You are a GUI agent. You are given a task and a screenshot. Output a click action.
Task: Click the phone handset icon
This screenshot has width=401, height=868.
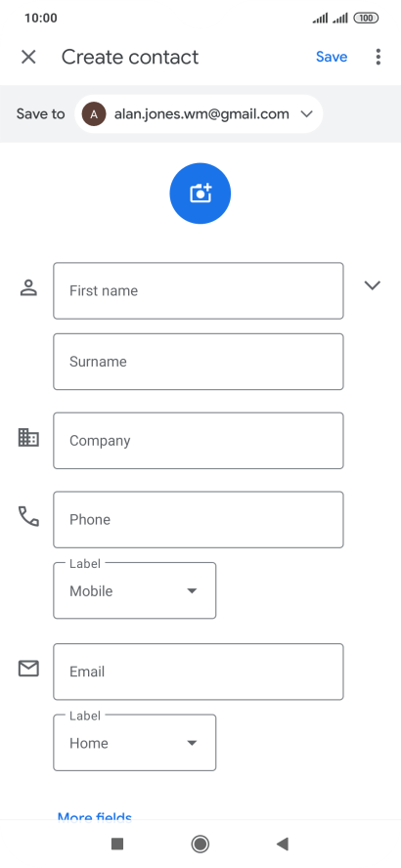(28, 516)
